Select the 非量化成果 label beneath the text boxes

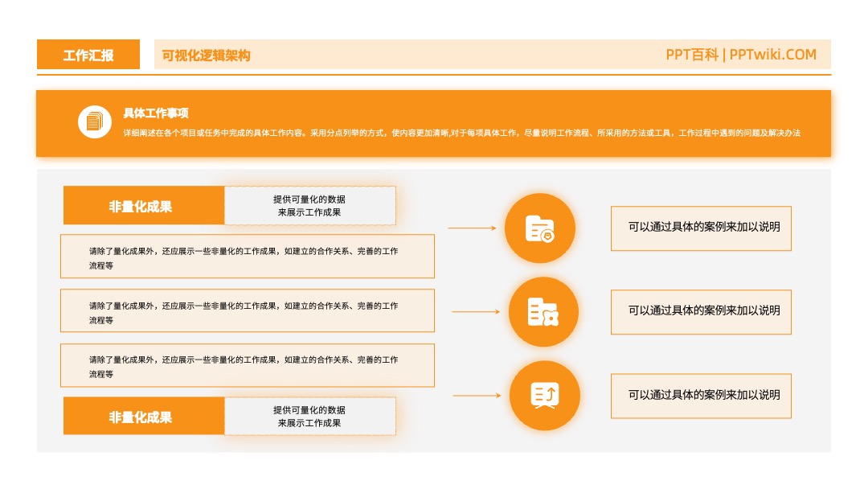pos(144,416)
